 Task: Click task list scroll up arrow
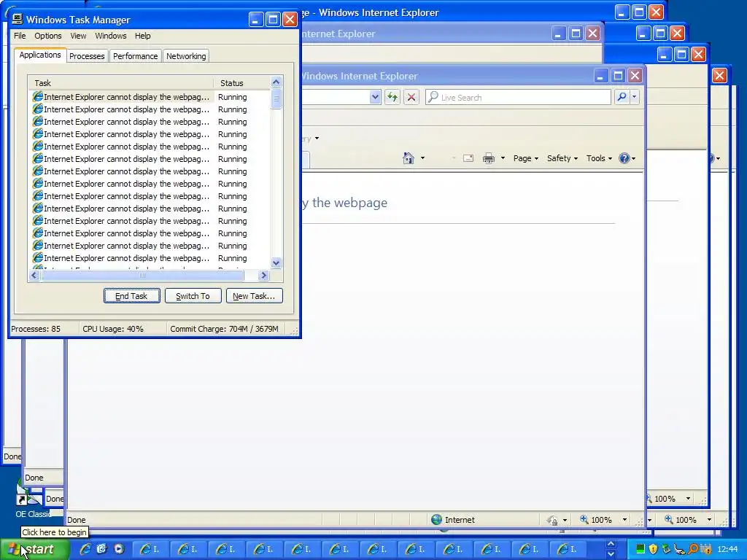click(276, 82)
